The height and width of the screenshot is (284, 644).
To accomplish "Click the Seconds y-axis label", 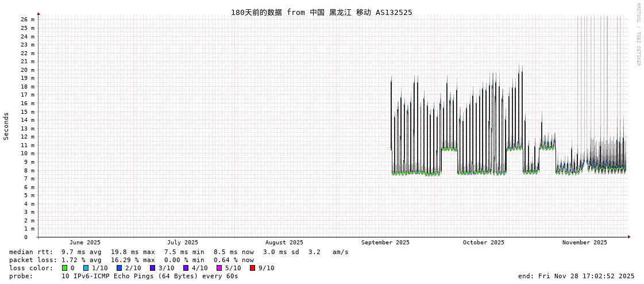I will pyautogui.click(x=6, y=126).
